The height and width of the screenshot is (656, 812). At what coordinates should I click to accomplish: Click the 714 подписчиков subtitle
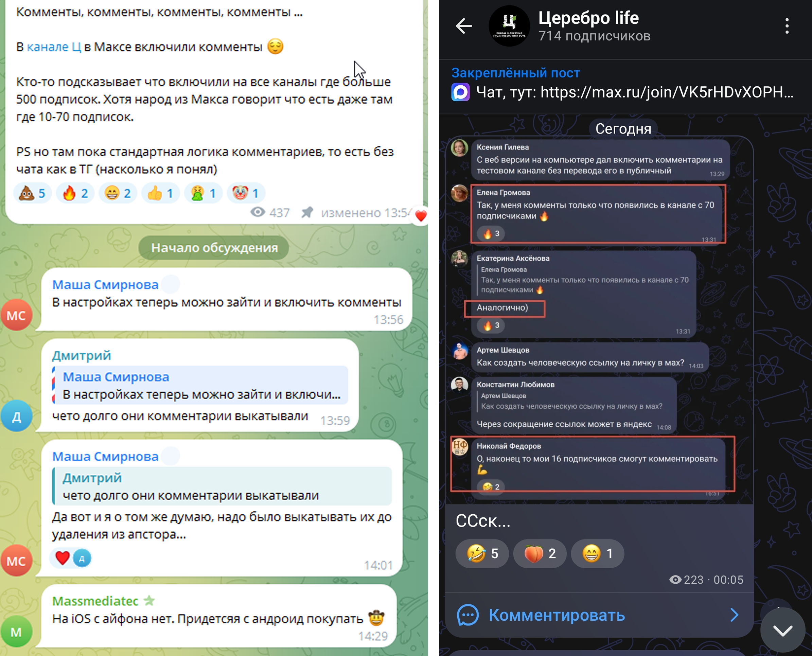click(x=594, y=36)
